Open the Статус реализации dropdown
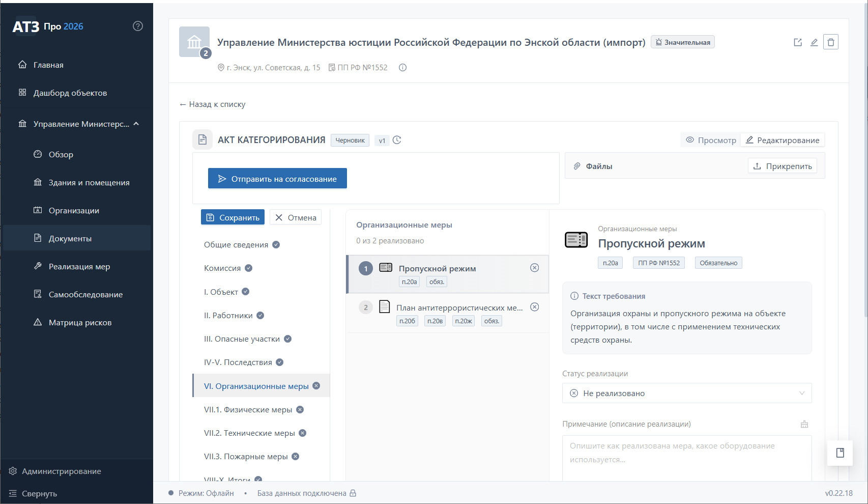Screen dimensions: 868x504 [687, 393]
